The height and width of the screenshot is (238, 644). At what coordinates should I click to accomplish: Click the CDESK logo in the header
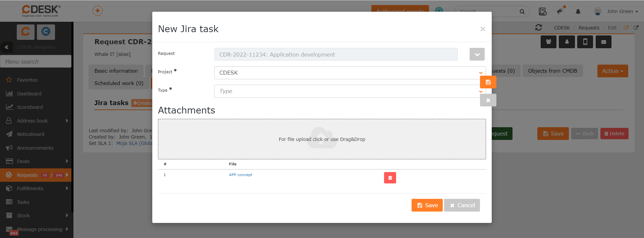[41, 11]
